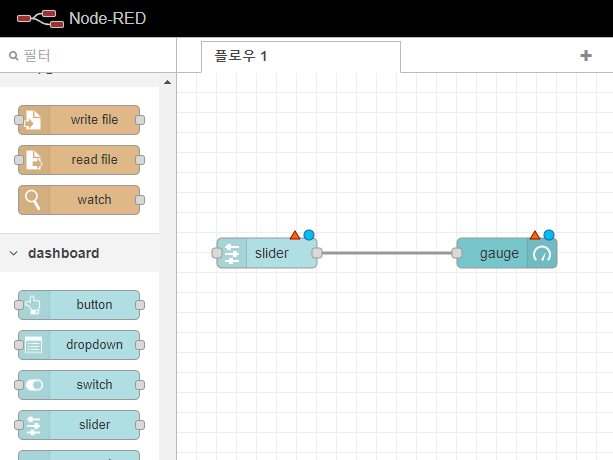Click the write file node icon in palette
The image size is (613, 460).
34,120
